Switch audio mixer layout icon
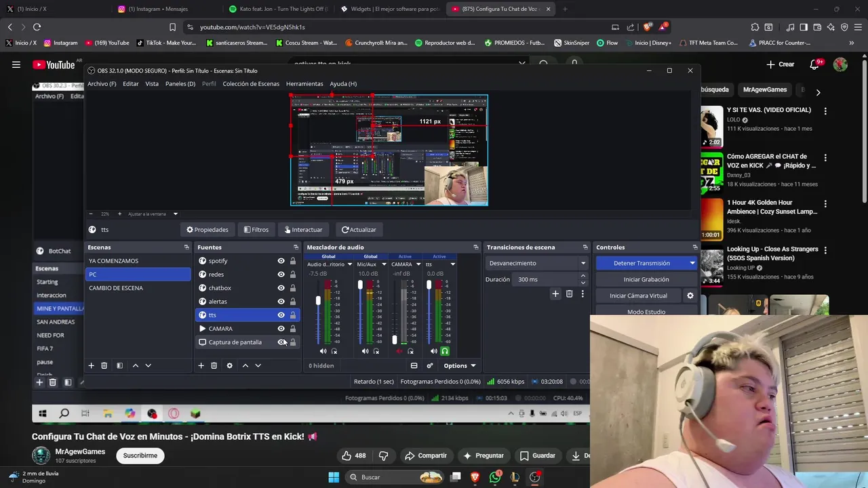This screenshot has width=868, height=488. tap(414, 365)
